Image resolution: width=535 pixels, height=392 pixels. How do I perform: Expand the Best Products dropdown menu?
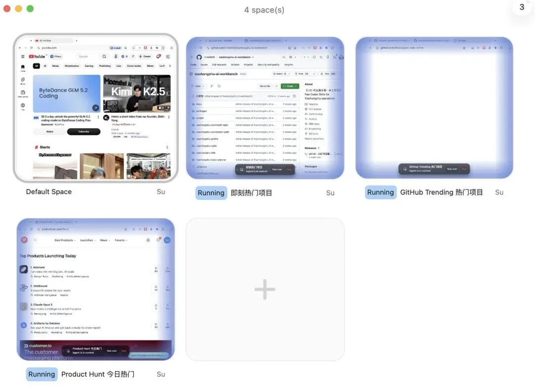[x=65, y=241]
